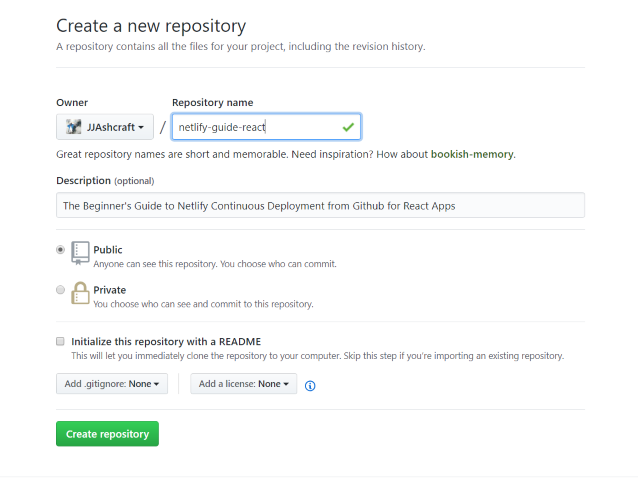
Task: Expand the Add a license dropdown
Action: (243, 384)
